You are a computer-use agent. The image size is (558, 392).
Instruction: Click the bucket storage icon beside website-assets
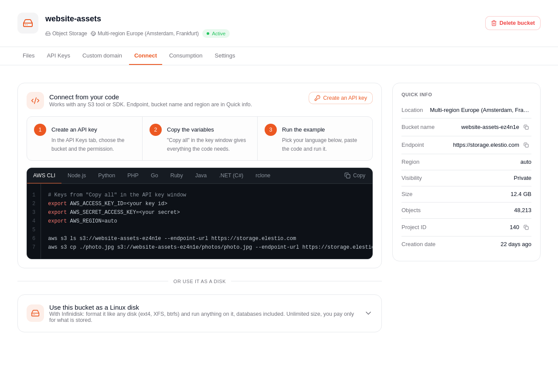28,23
